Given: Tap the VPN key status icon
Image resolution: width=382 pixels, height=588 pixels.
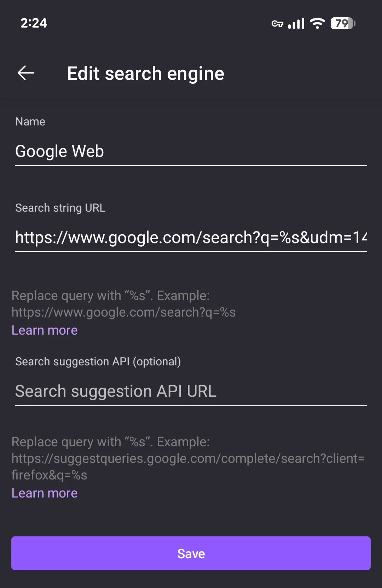Looking at the screenshot, I should (x=277, y=24).
